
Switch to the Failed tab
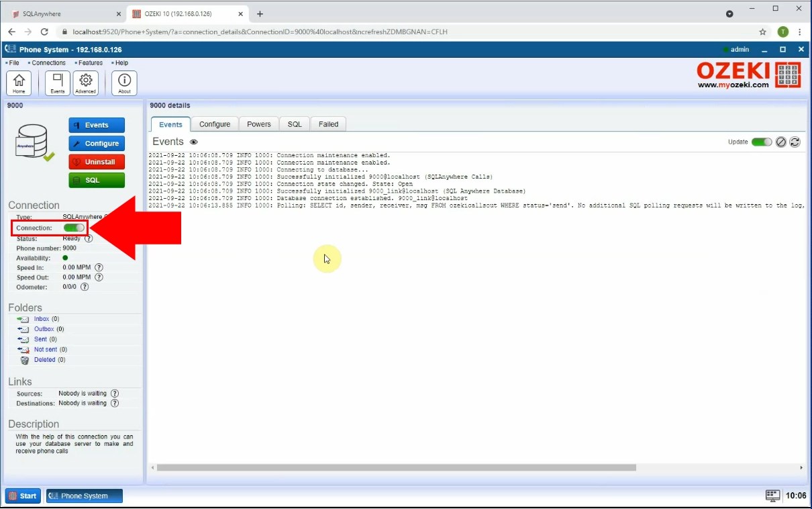(x=328, y=124)
